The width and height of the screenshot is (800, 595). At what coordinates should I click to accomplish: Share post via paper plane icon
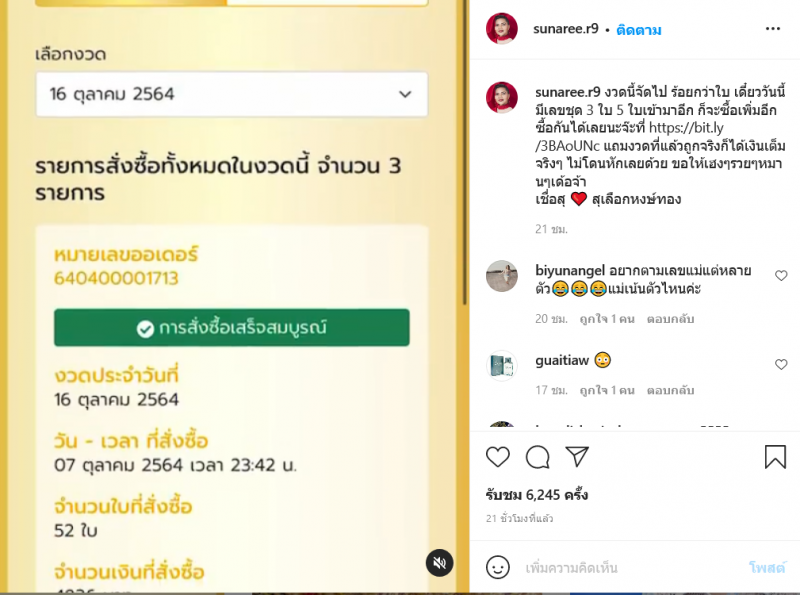(x=577, y=457)
